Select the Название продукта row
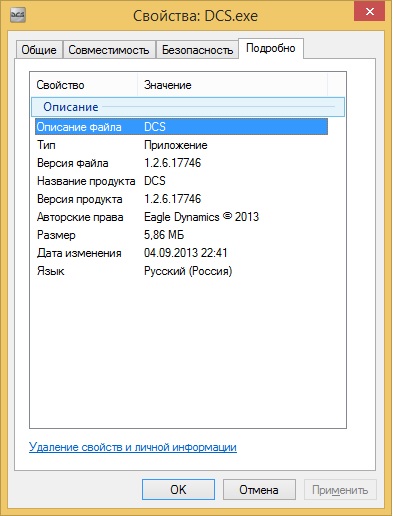Viewport: 393px width, 516px height. [181, 181]
